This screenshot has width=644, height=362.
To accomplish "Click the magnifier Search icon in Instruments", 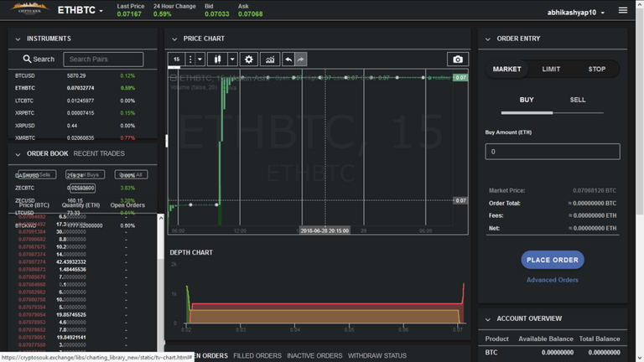I will click(27, 59).
